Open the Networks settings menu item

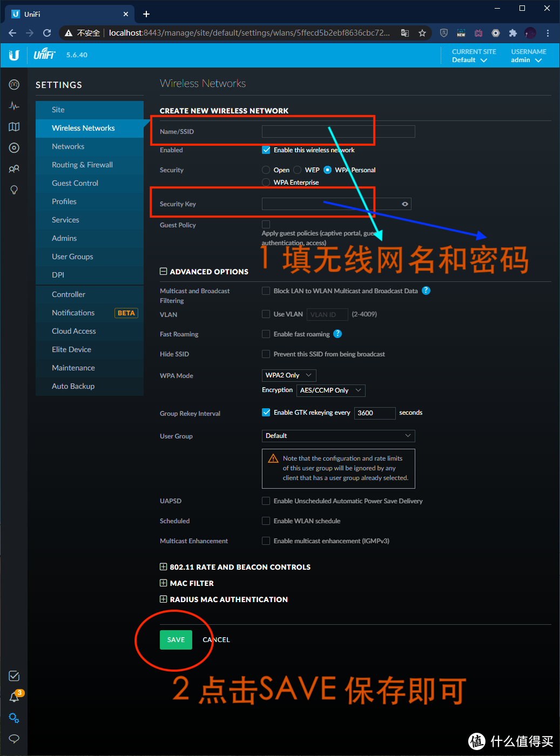[90, 146]
